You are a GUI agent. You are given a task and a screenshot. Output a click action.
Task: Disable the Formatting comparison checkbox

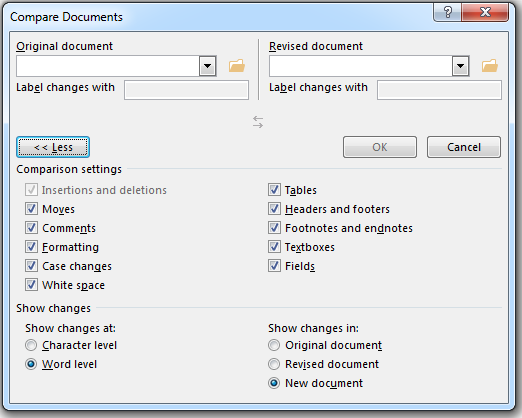[31, 247]
